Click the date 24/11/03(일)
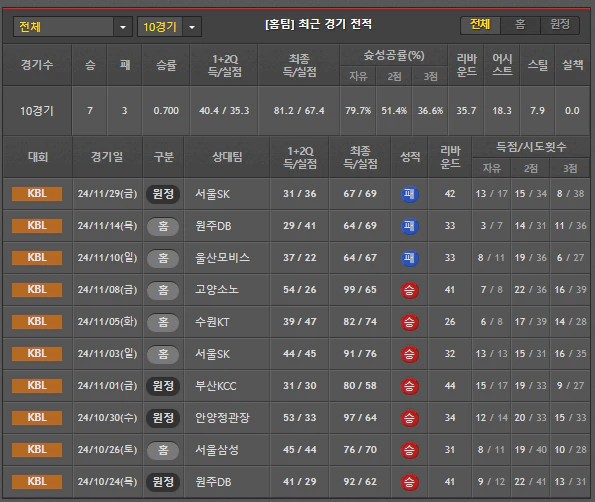 pos(107,354)
